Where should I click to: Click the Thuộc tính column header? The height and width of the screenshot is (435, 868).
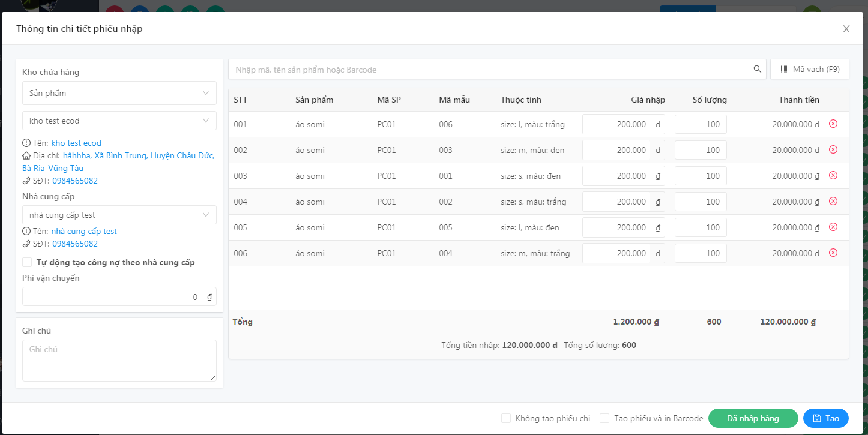(521, 100)
